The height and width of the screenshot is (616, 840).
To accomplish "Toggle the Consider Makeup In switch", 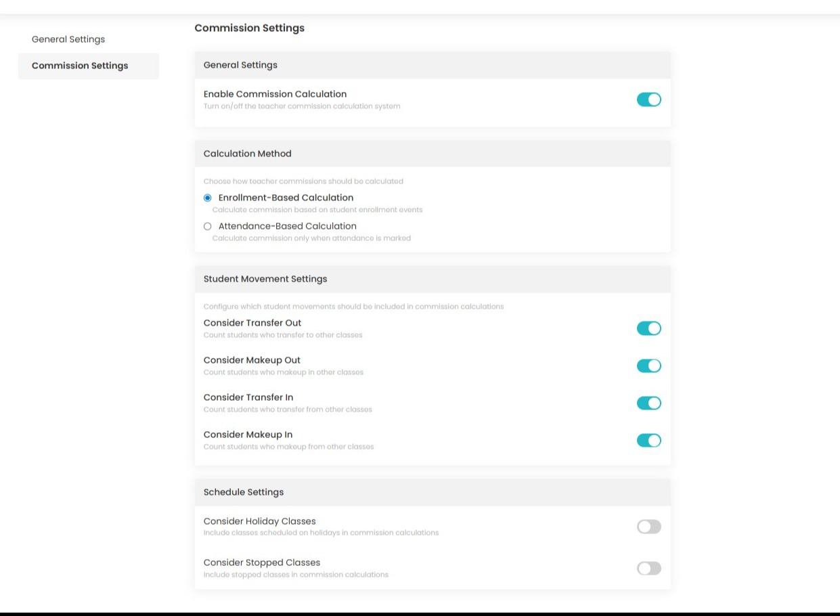I will pos(648,440).
